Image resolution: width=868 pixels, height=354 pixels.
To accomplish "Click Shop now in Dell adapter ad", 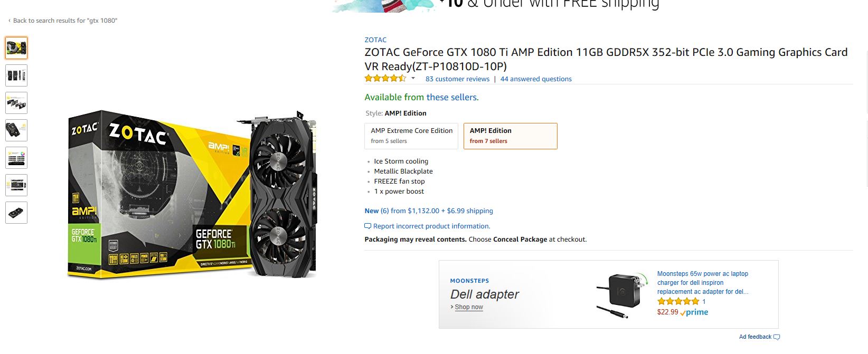I will 469,307.
